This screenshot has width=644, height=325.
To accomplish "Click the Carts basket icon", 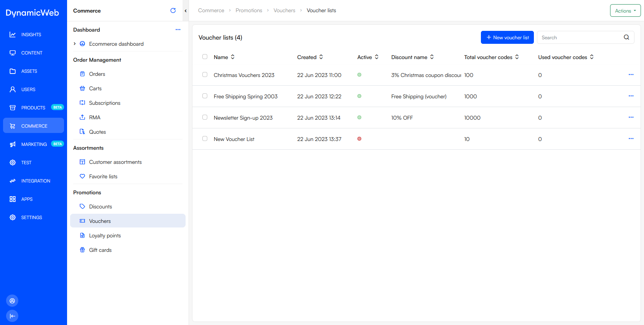I will point(82,88).
